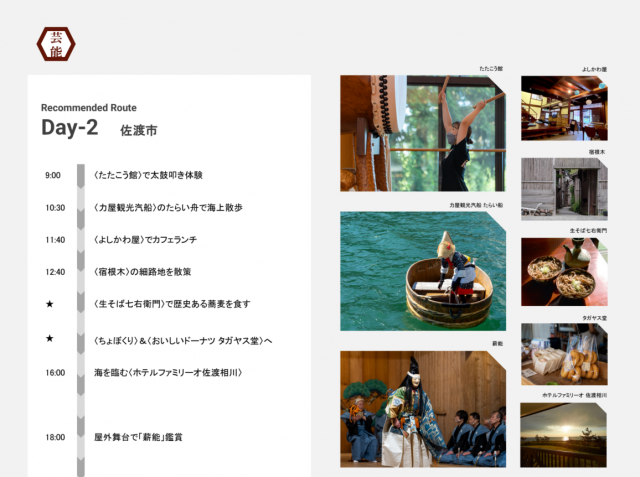
Task: Select the 屋外舞台で薪能鑑賞 entry
Action: click(x=138, y=437)
